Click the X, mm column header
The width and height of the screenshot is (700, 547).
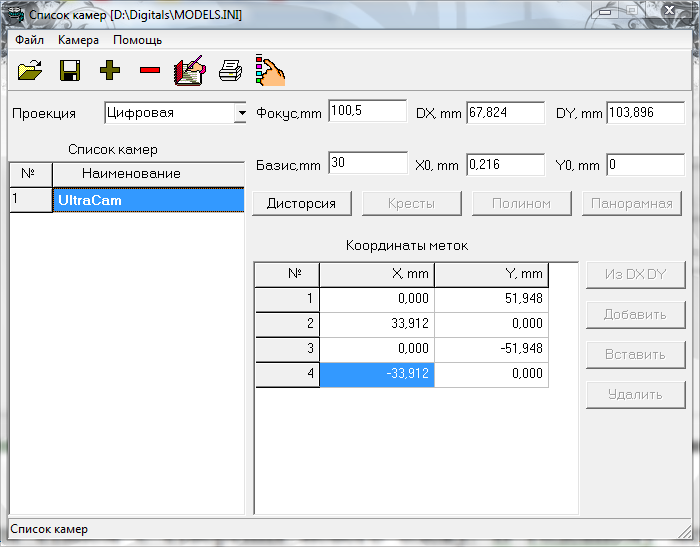(377, 275)
